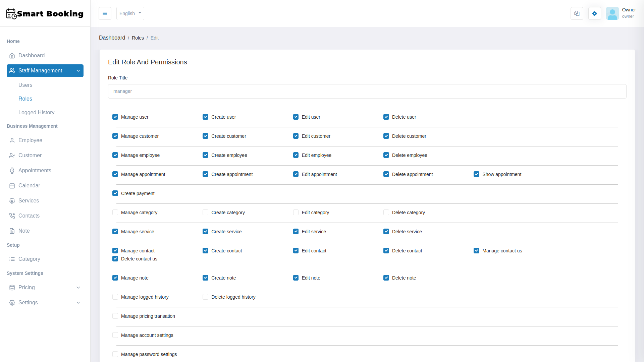Expand the Pricing section in the sidebar
The width and height of the screenshot is (644, 362).
click(45, 288)
